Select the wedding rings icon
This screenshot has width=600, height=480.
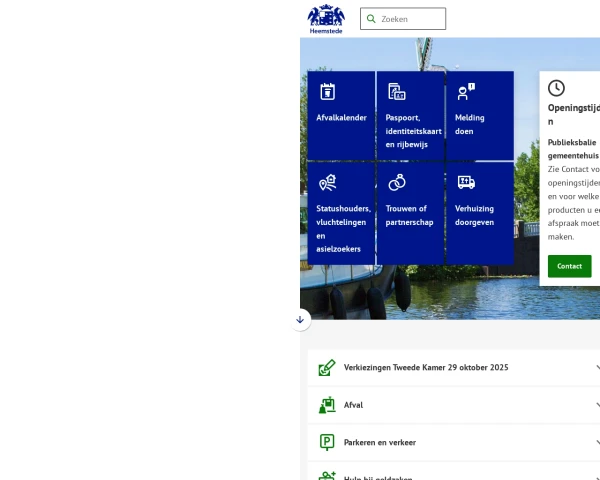pyautogui.click(x=396, y=182)
